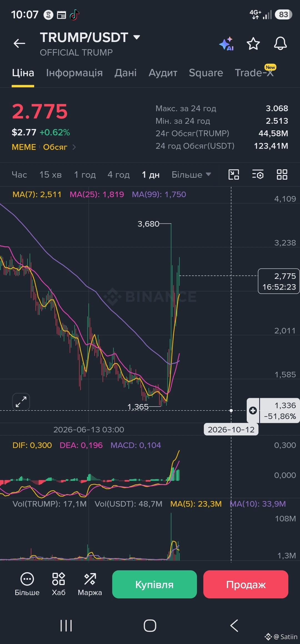The image size is (300, 644).
Task: Tap the MA(99): 1,750 indicator label
Action: tap(159, 194)
